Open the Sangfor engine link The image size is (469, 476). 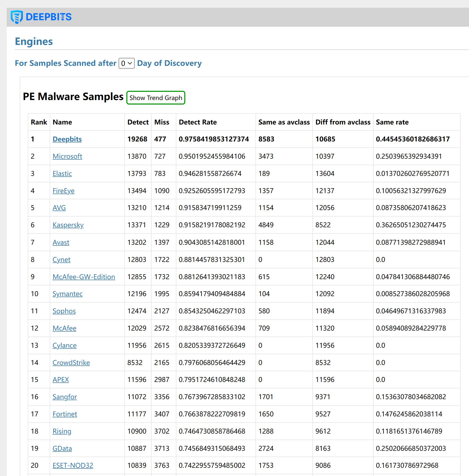click(x=65, y=397)
